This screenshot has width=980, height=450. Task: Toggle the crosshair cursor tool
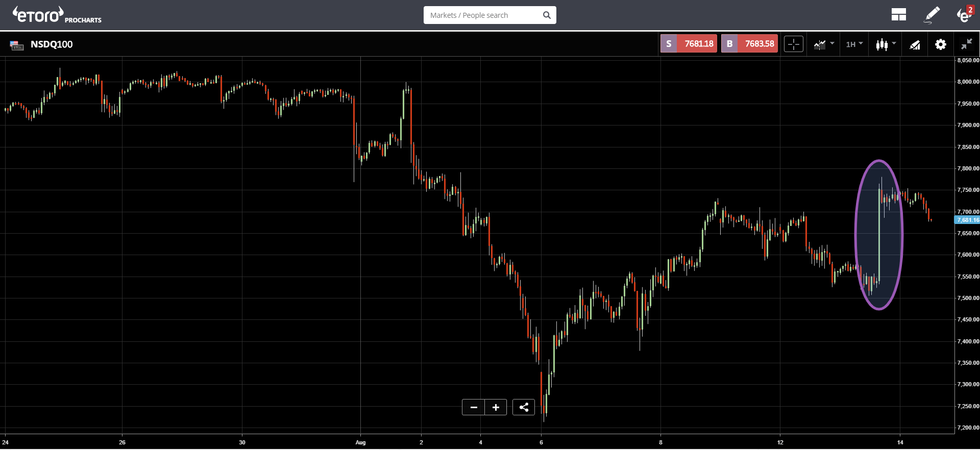[794, 44]
